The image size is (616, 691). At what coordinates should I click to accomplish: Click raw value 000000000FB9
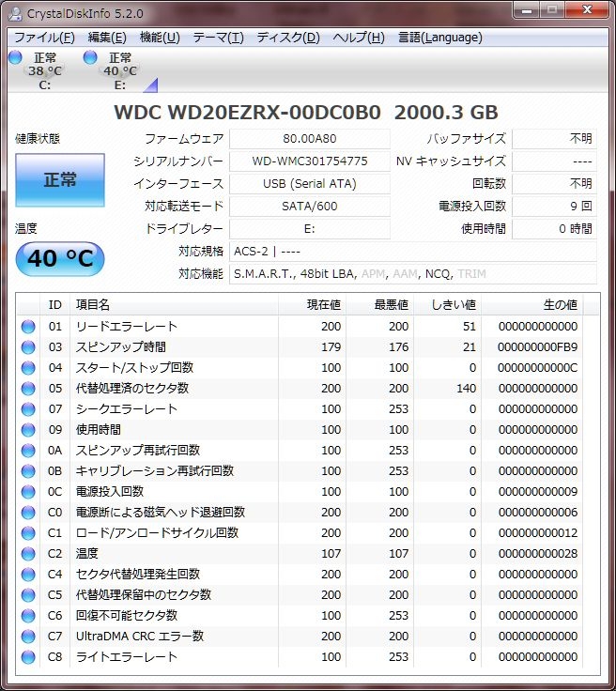[537, 347]
